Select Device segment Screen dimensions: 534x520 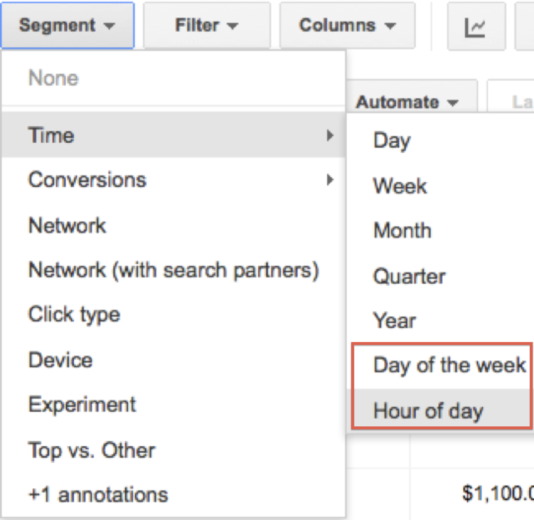174,360
